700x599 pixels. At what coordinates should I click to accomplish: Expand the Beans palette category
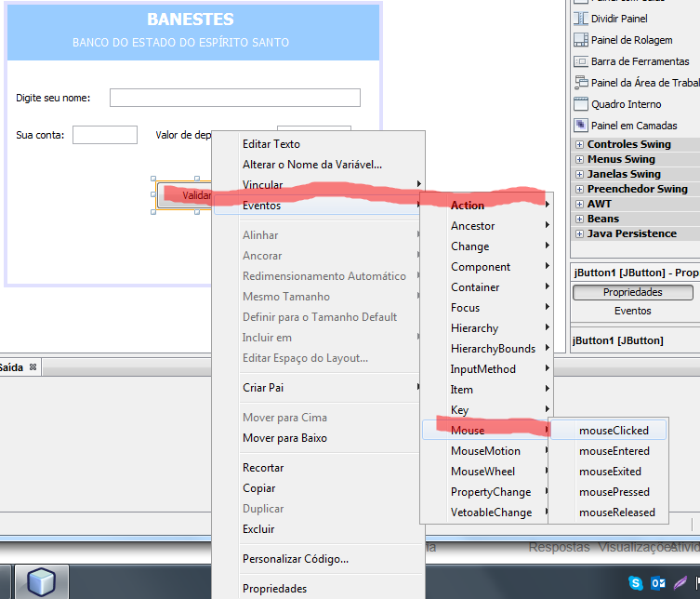(579, 219)
